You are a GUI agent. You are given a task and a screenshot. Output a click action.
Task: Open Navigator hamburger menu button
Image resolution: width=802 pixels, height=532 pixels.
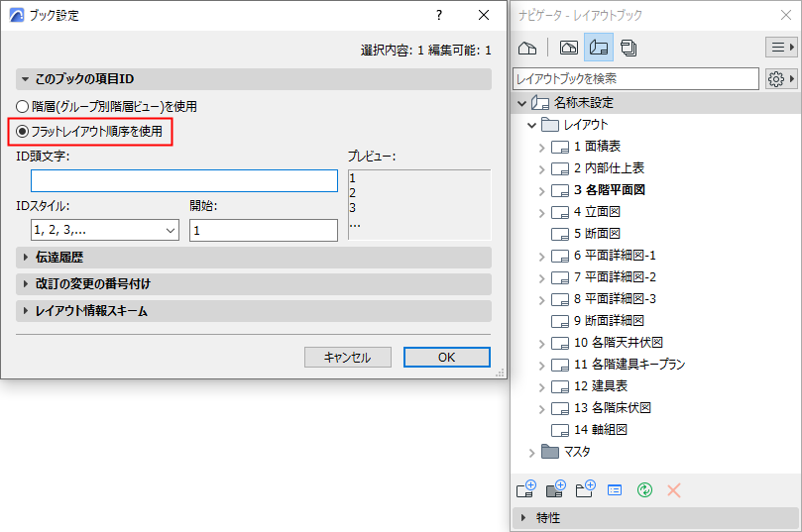pos(781,48)
